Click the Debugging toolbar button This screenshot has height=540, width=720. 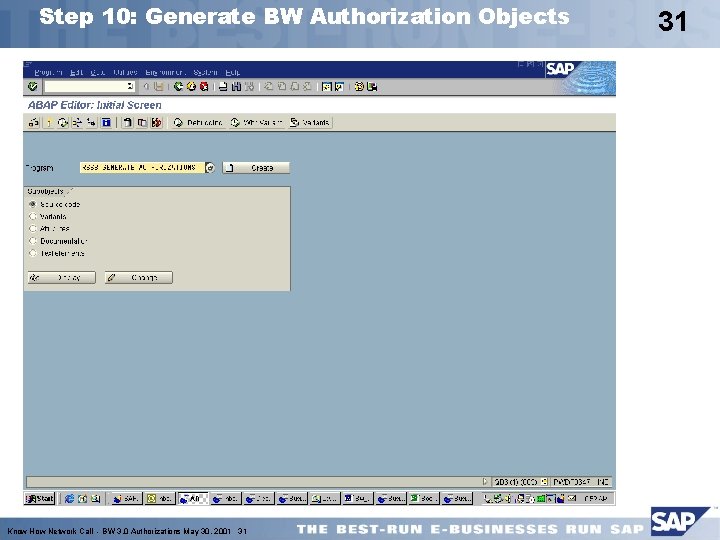point(198,123)
